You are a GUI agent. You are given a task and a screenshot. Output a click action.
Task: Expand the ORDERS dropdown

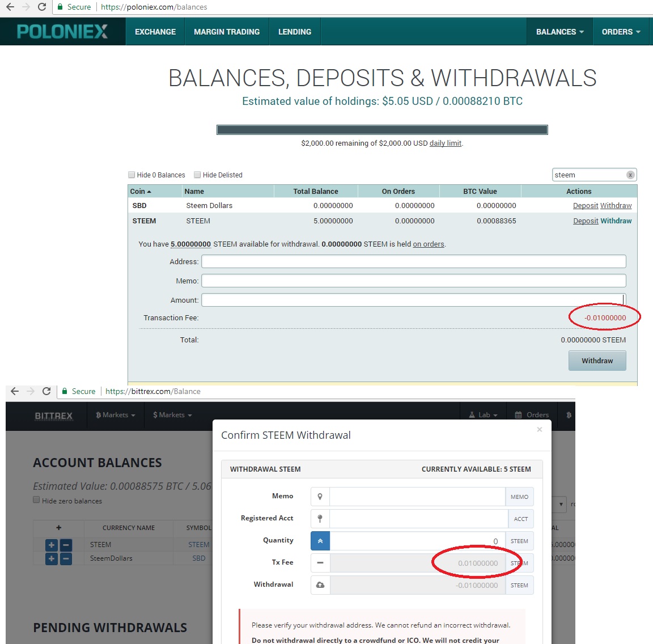pyautogui.click(x=621, y=32)
